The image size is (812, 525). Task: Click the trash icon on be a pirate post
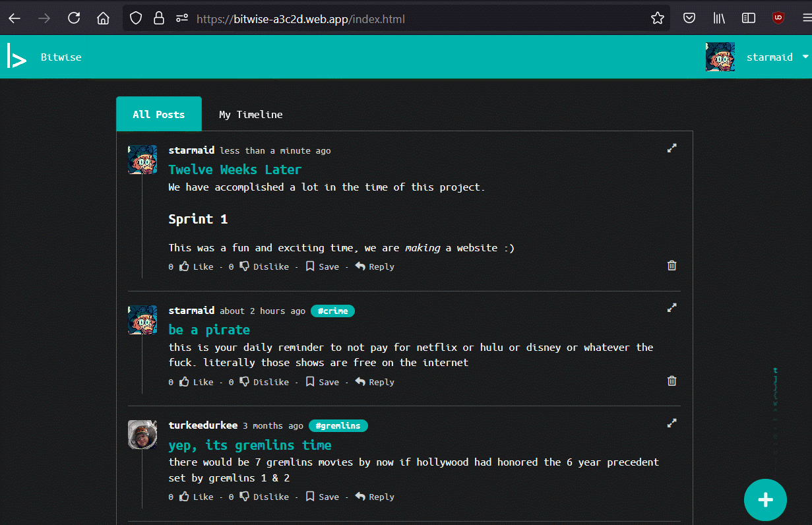click(x=671, y=381)
